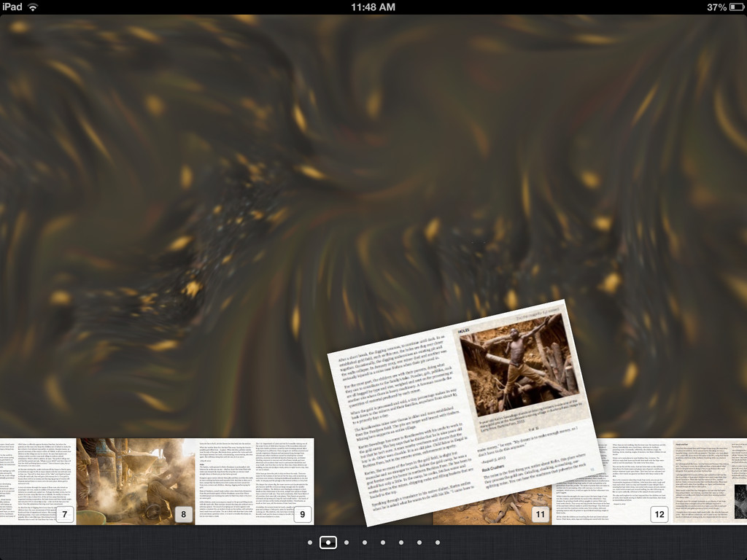Select page 8 thumbnail with dusty photo
This screenshot has height=560, width=747.
coord(136,481)
